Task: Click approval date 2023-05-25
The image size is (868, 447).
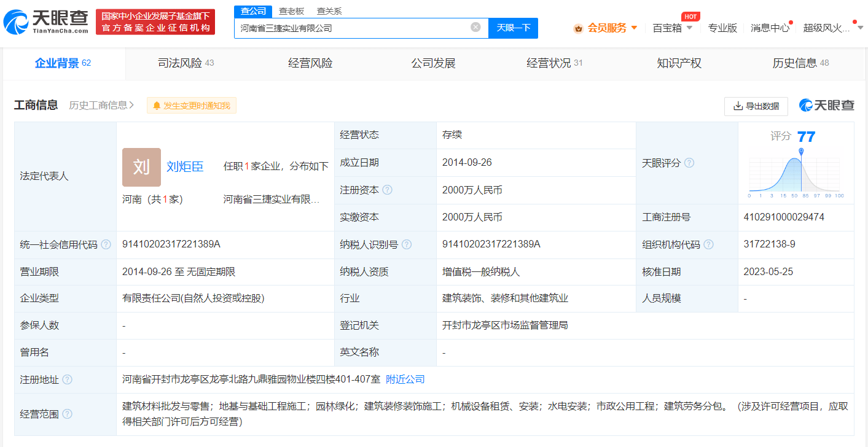Action: pyautogui.click(x=768, y=271)
